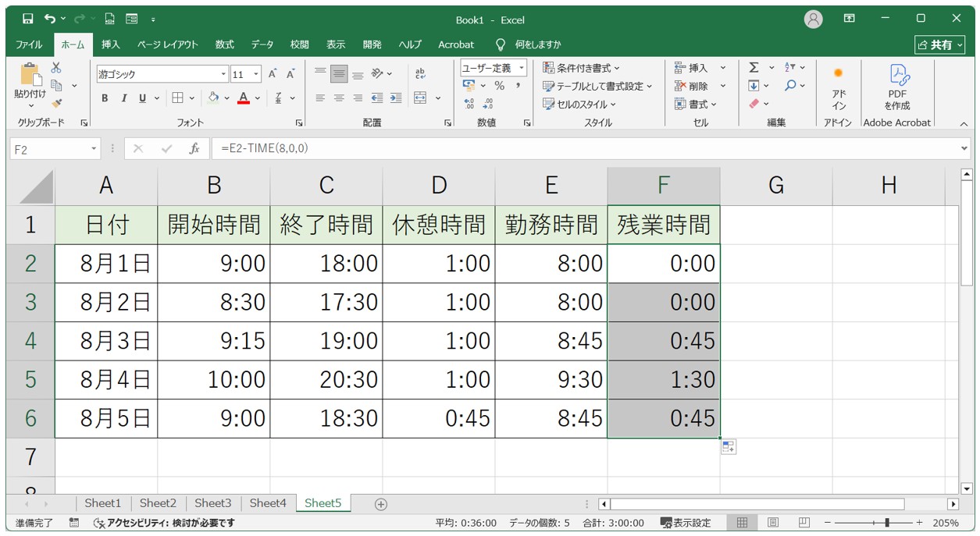Image resolution: width=980 pixels, height=536 pixels.
Task: Click the Cut scissors icon
Action: pos(56,69)
